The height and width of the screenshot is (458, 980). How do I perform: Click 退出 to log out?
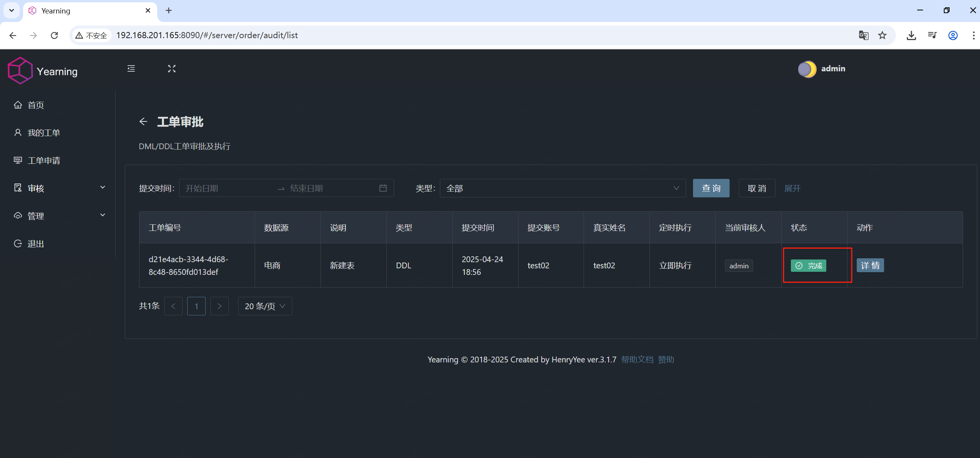(x=36, y=243)
